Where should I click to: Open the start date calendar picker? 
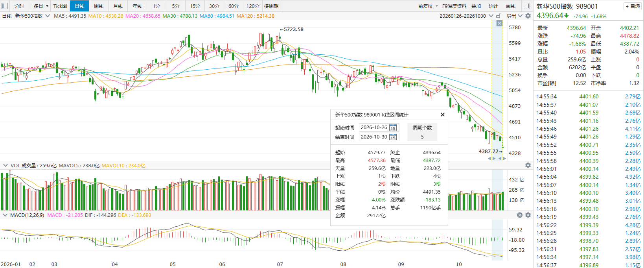point(393,128)
